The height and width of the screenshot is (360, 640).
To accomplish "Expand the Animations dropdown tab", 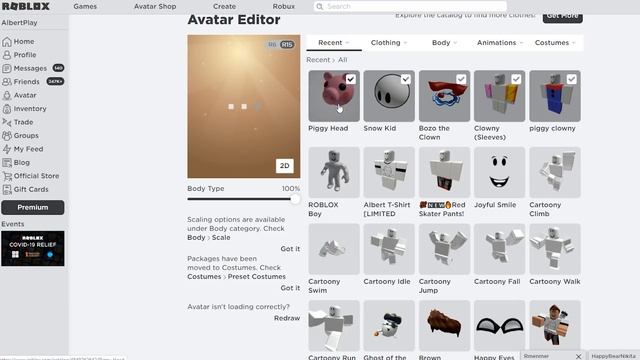I will [x=500, y=43].
